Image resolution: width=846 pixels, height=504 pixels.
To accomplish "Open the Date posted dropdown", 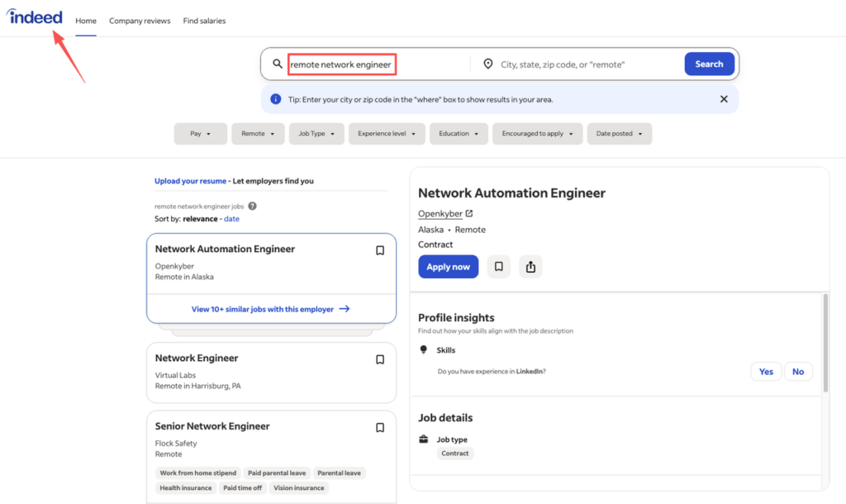I will point(620,133).
